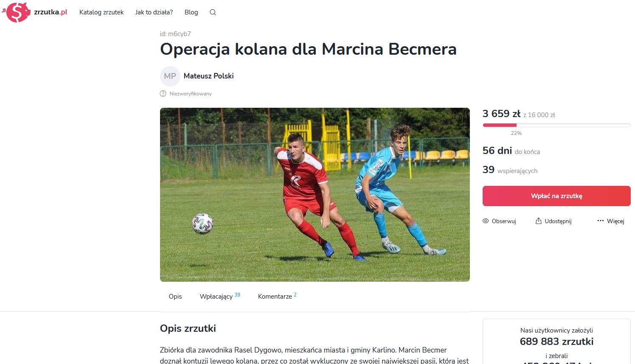Open the Więcej three-dots menu
This screenshot has height=364, width=635.
click(601, 221)
